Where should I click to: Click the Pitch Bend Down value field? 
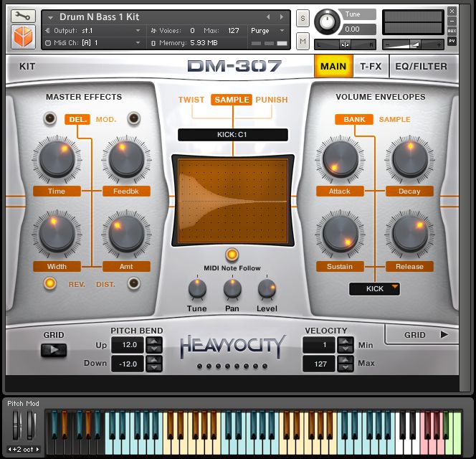tap(128, 364)
